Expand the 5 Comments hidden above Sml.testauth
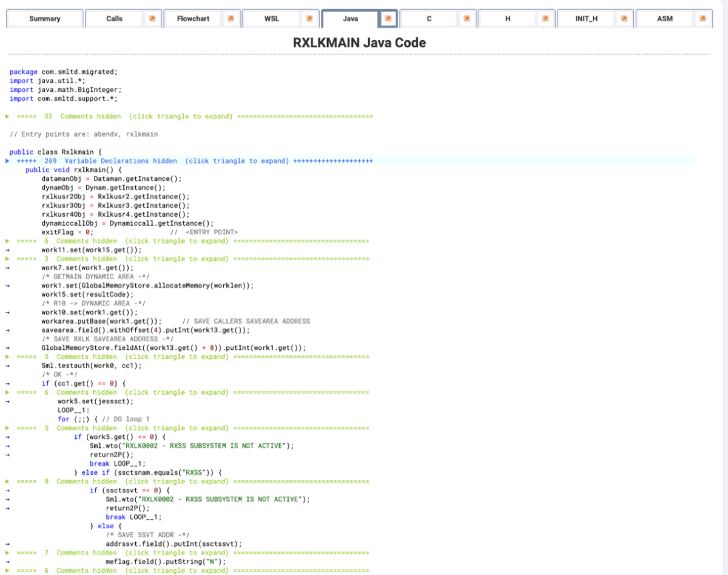This screenshot has height=575, width=728. pos(7,356)
